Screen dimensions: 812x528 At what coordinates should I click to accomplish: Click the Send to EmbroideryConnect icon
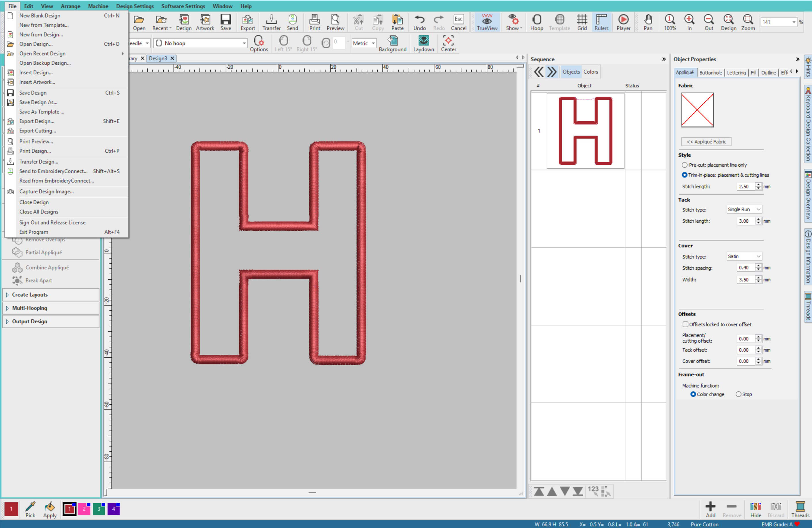(x=293, y=22)
